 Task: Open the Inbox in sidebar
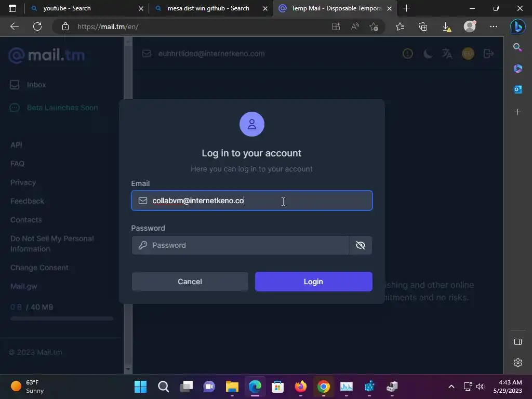pyautogui.click(x=28, y=85)
